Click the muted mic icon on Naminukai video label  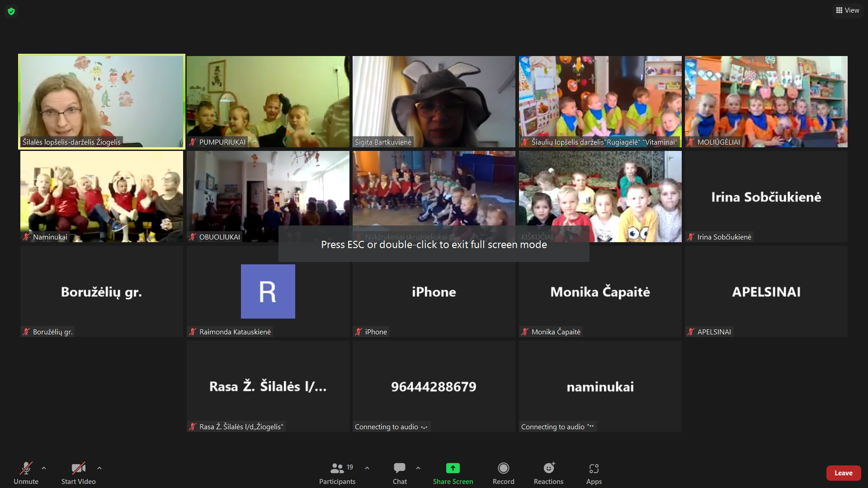pos(26,237)
